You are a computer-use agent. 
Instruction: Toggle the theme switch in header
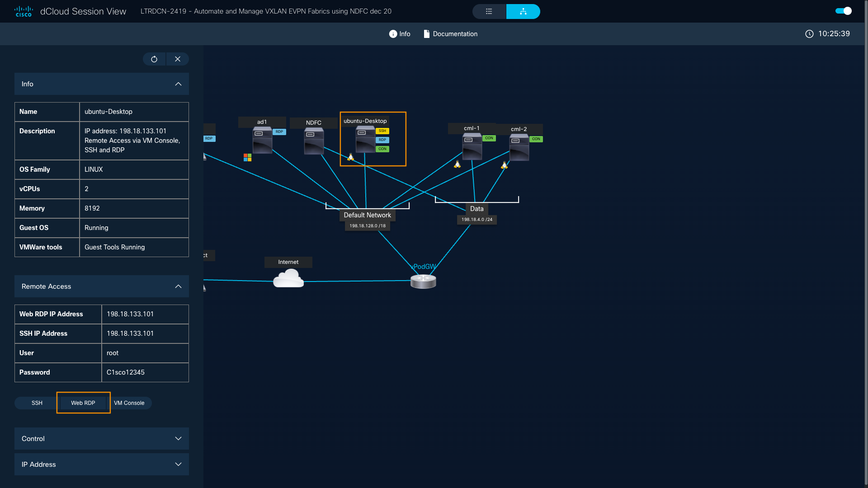click(844, 11)
